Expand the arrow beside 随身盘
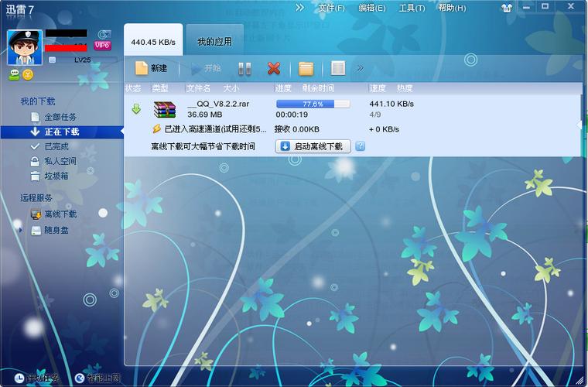Screen dimensions: 588x387 [21, 230]
